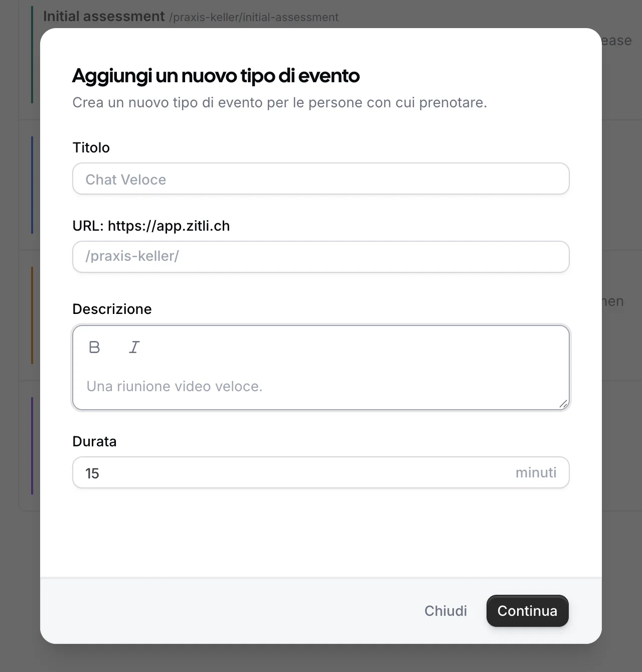Click the purple event color bar

pyautogui.click(x=32, y=445)
